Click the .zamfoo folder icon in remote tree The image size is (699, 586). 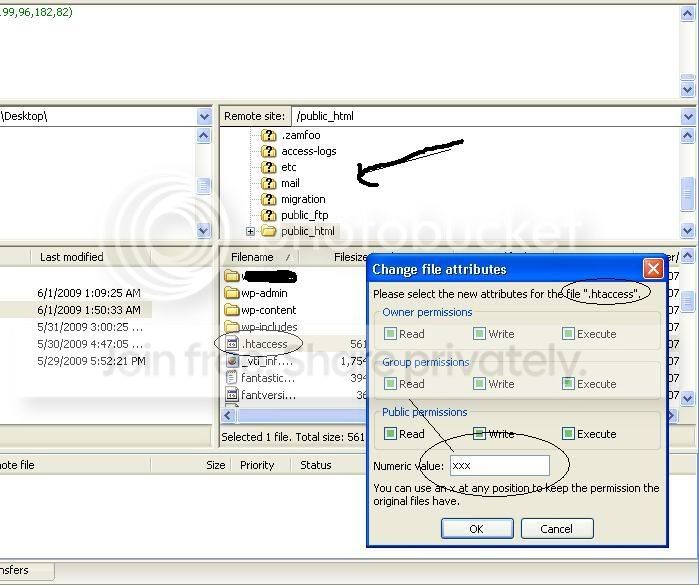click(268, 135)
